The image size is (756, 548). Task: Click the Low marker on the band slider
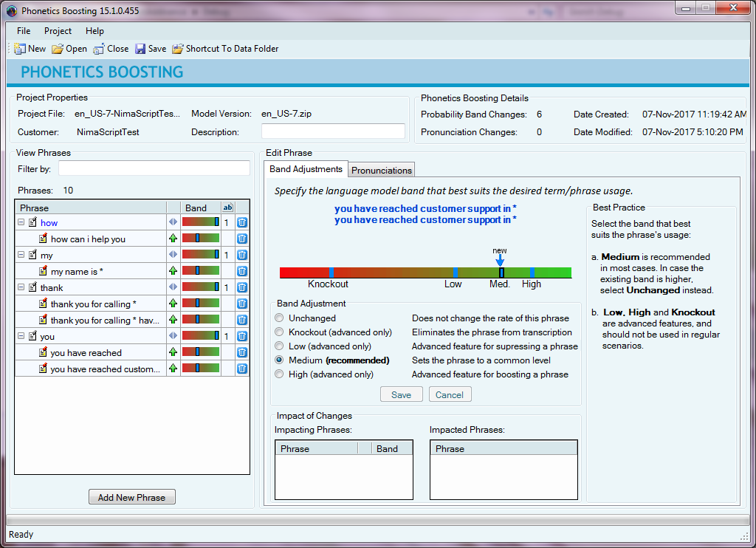[455, 273]
